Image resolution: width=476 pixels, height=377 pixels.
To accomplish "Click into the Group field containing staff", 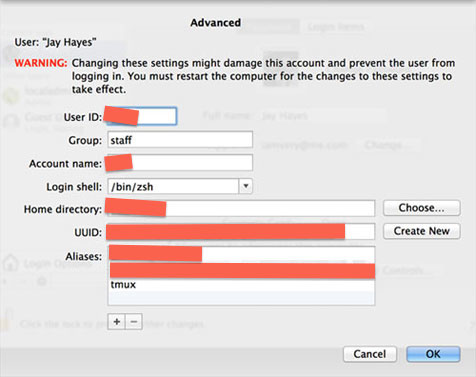I will 180,140.
